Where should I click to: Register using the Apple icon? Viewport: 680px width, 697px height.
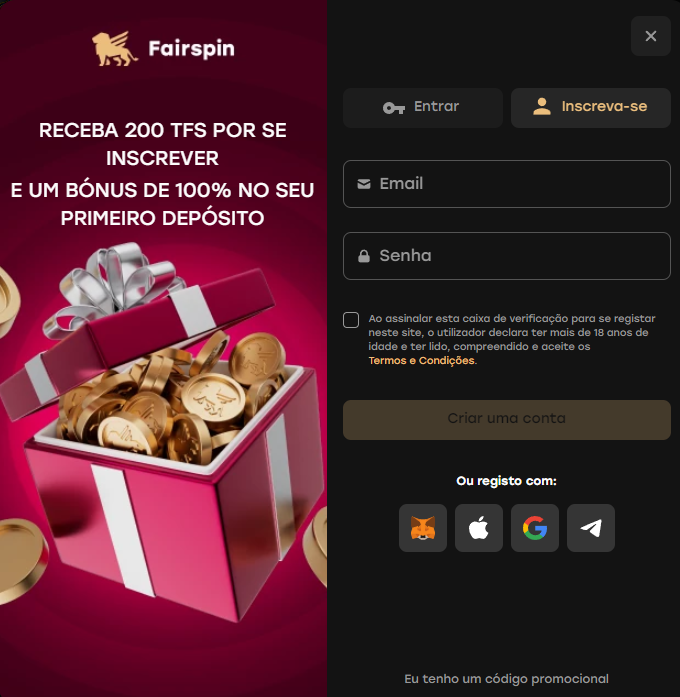click(479, 528)
